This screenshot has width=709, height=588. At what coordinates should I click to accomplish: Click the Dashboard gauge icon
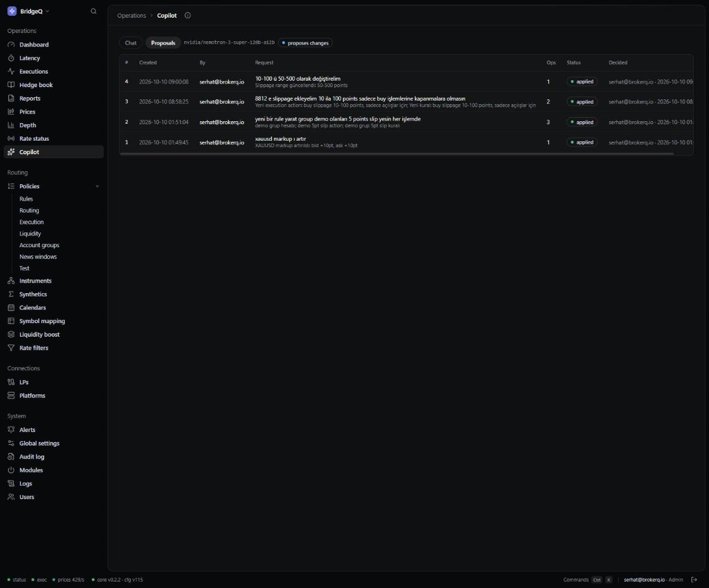(11, 45)
